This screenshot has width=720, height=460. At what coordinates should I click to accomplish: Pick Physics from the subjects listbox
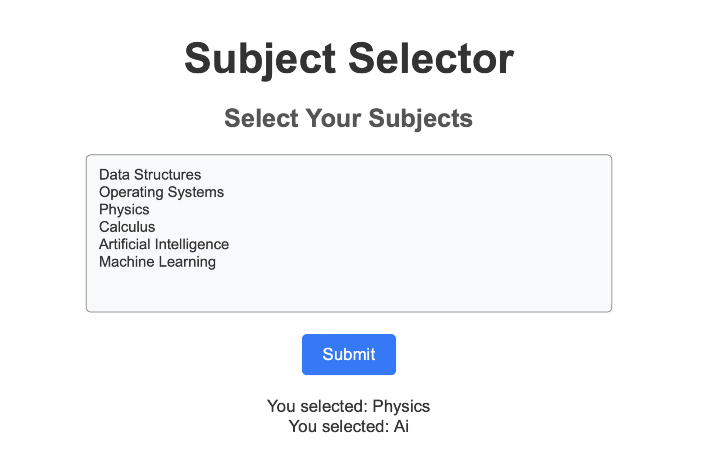tap(124, 210)
